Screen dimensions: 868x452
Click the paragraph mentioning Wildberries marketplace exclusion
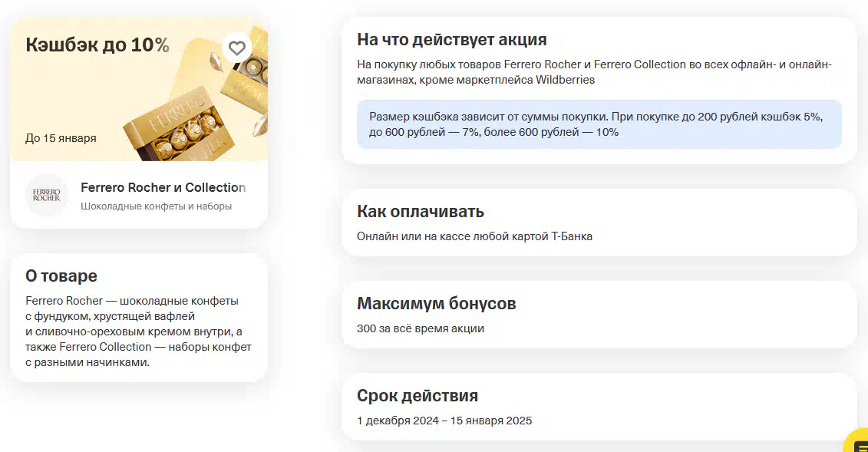(x=594, y=72)
